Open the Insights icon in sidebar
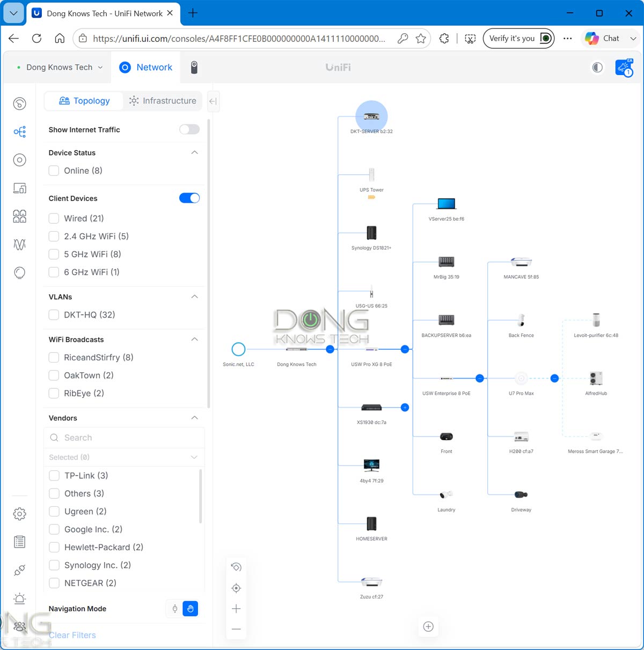644x650 pixels. 20,272
